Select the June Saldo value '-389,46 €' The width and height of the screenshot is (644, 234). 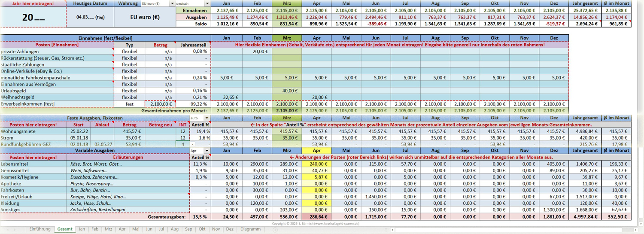tap(376, 24)
